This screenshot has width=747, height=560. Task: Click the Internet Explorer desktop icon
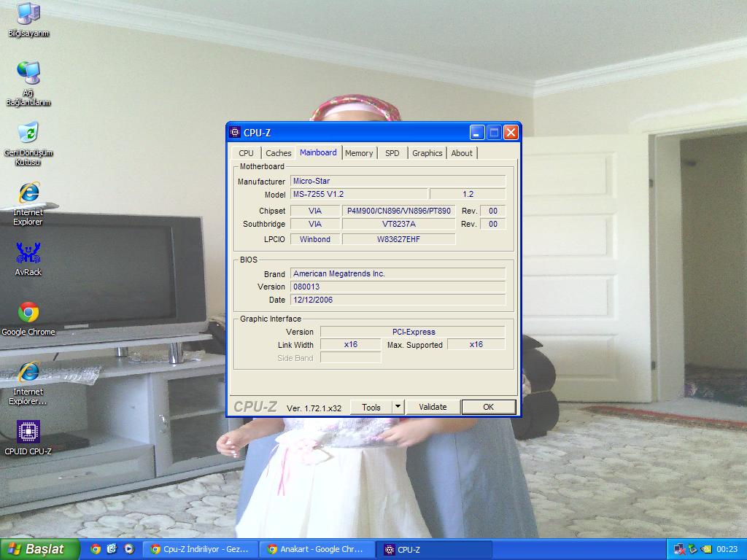pos(28,194)
